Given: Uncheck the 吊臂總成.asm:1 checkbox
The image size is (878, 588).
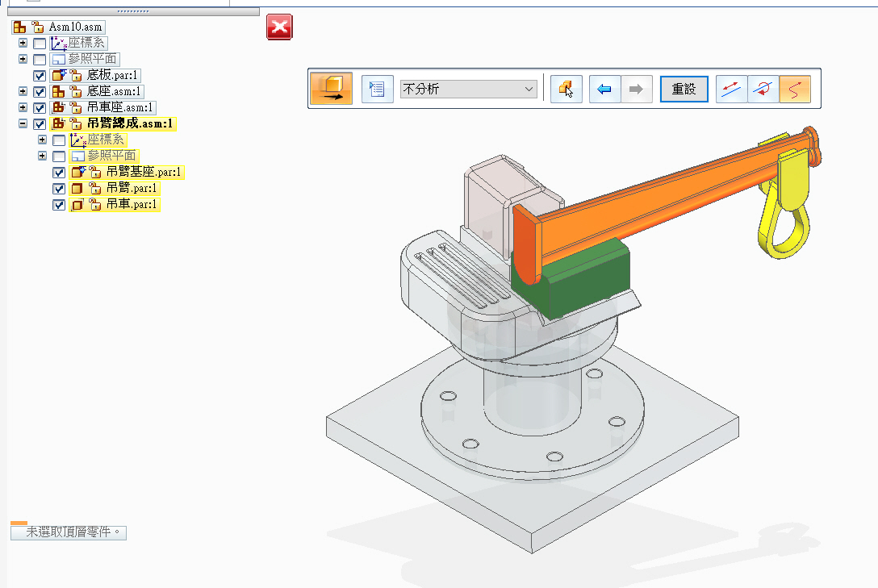Looking at the screenshot, I should [40, 124].
